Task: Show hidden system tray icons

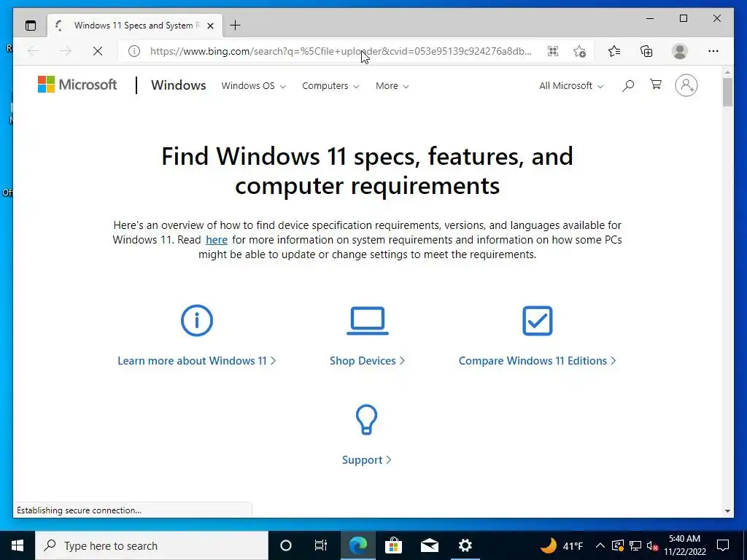Action: click(x=600, y=545)
